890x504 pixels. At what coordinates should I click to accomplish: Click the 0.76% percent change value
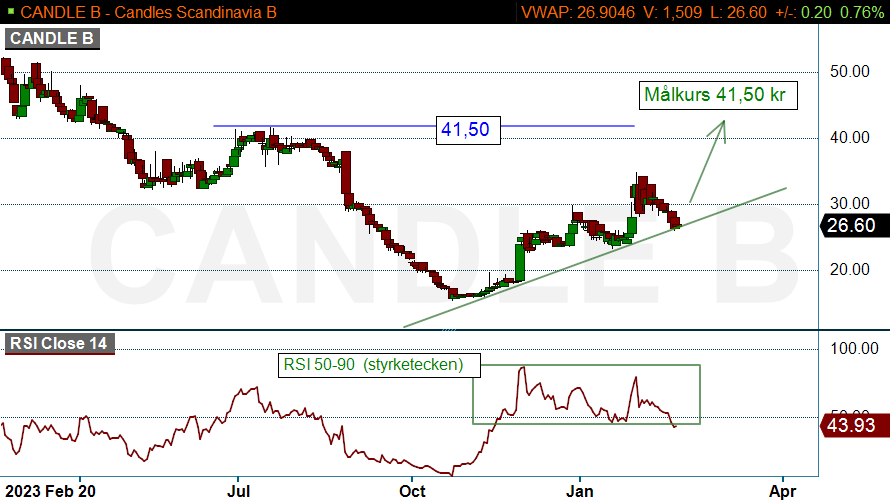[862, 12]
